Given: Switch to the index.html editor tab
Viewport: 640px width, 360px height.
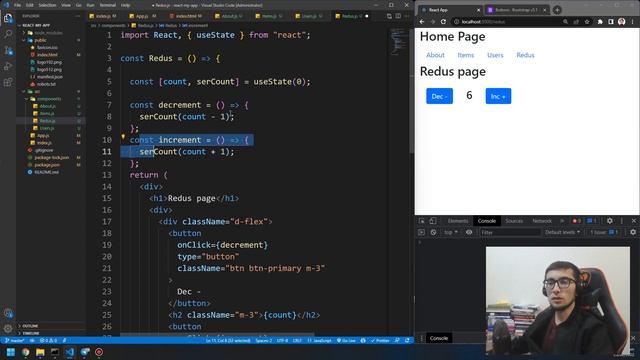Looking at the screenshot, I should pos(186,16).
